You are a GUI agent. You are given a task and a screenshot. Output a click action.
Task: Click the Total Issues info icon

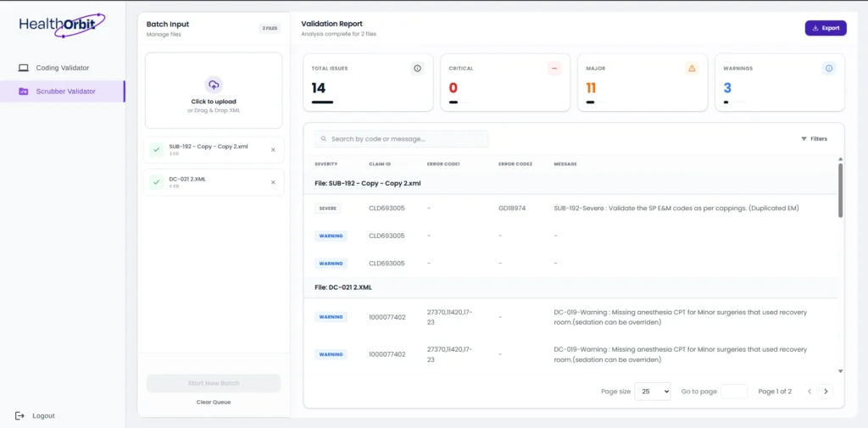pos(417,69)
